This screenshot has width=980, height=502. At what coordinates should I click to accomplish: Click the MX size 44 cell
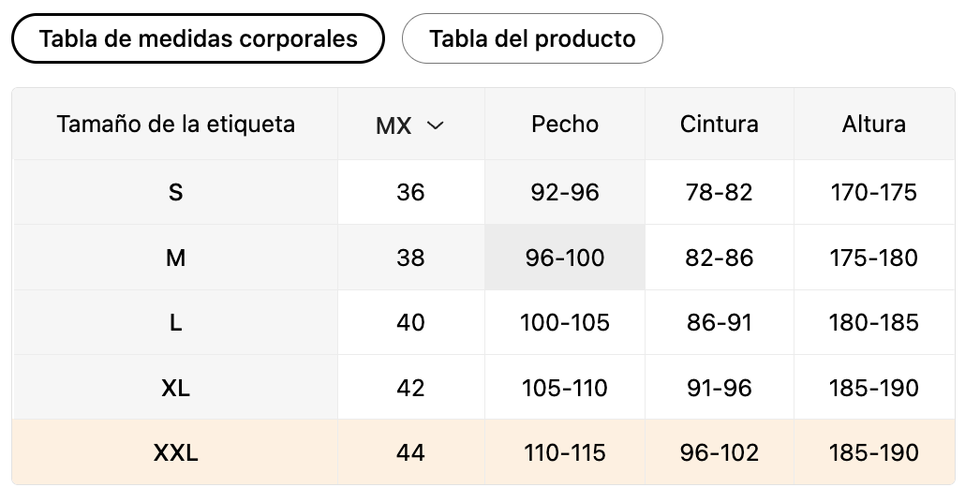click(x=410, y=452)
